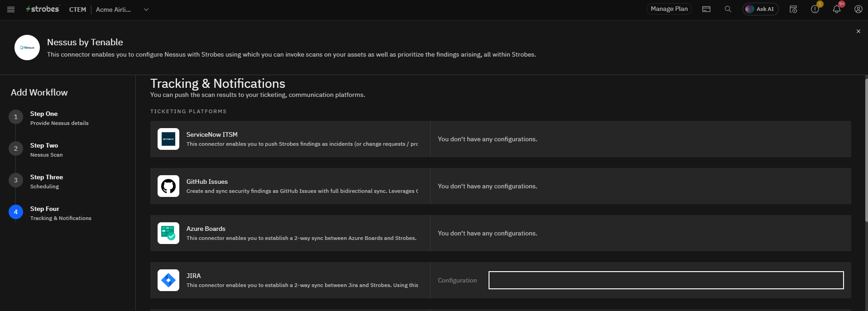
Task: Click the GitHub Issues icon
Action: pyautogui.click(x=168, y=186)
